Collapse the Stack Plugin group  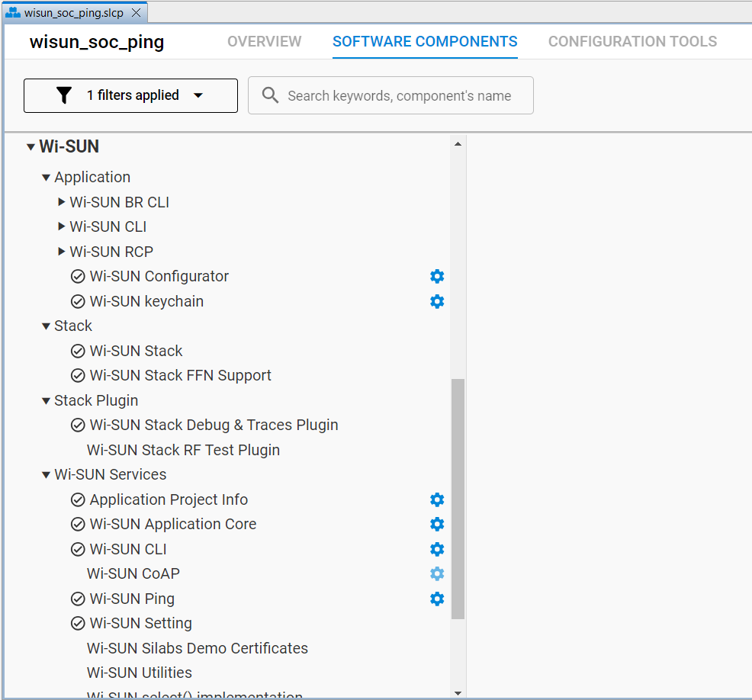(46, 401)
